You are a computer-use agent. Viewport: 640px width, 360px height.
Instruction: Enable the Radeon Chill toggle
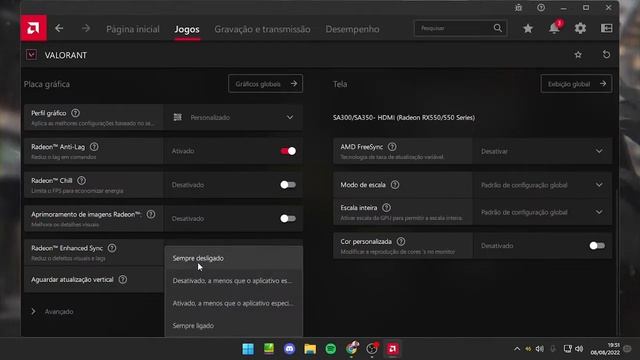[288, 185]
